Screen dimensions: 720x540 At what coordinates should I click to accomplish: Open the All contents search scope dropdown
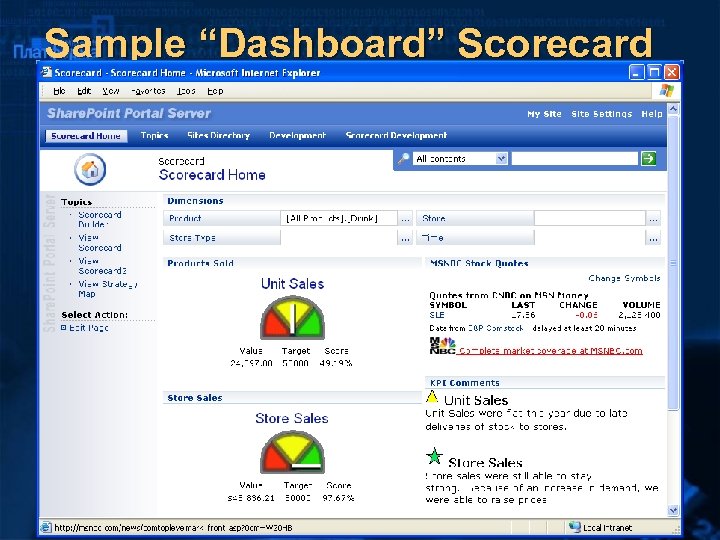[501, 158]
